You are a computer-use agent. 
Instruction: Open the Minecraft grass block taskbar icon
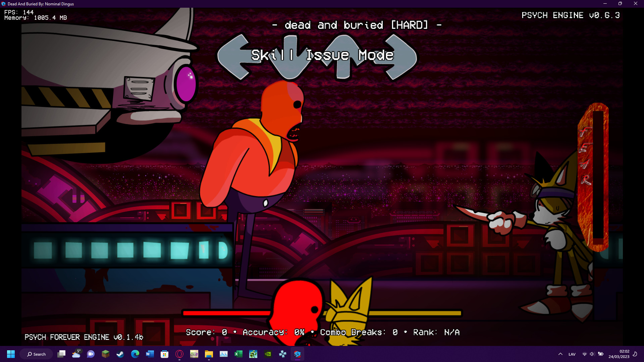(105, 354)
